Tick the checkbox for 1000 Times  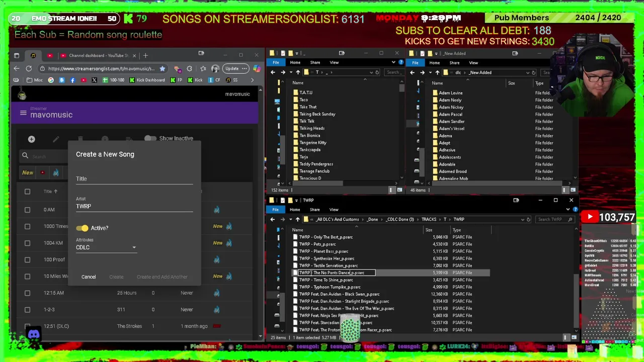pyautogui.click(x=27, y=226)
